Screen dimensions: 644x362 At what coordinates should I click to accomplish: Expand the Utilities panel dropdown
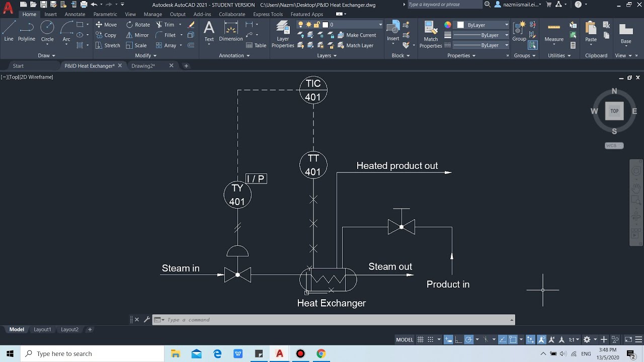coord(559,55)
